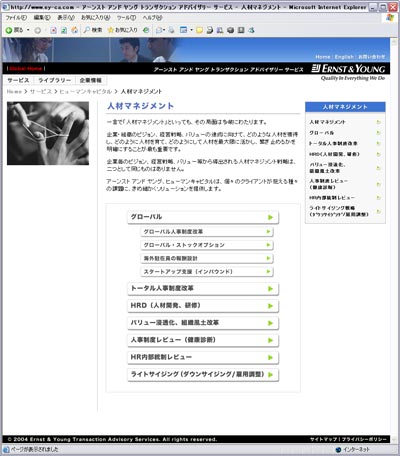This screenshot has width=400, height=456.
Task: Click the rubber band hands photo
Action: (x=48, y=133)
